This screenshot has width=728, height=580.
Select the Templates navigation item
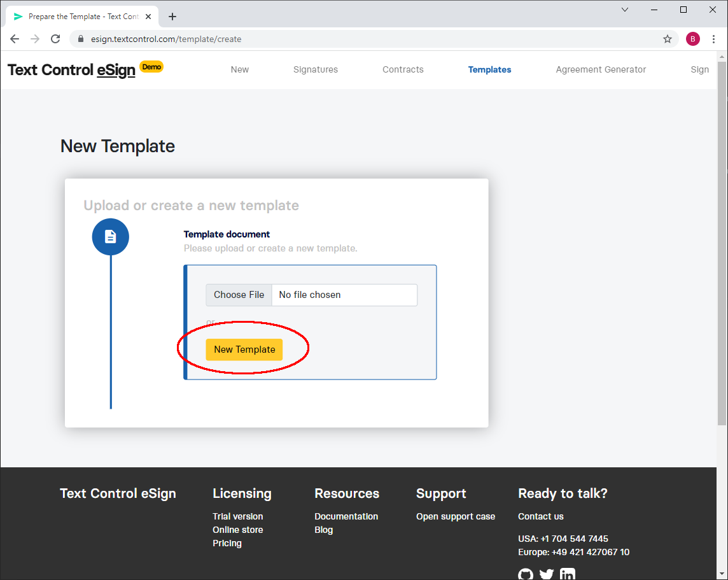[x=490, y=69]
